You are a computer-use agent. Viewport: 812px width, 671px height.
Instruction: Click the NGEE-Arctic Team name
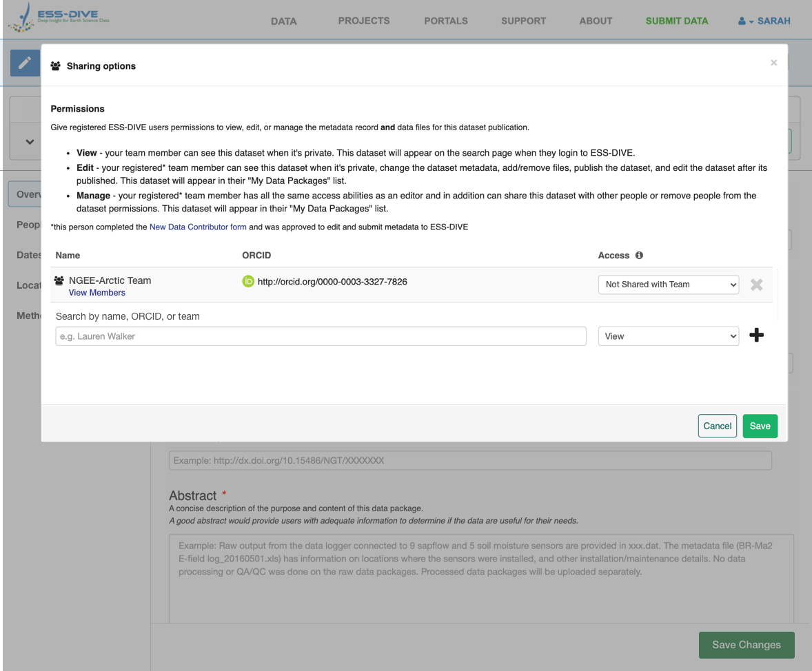pos(110,280)
